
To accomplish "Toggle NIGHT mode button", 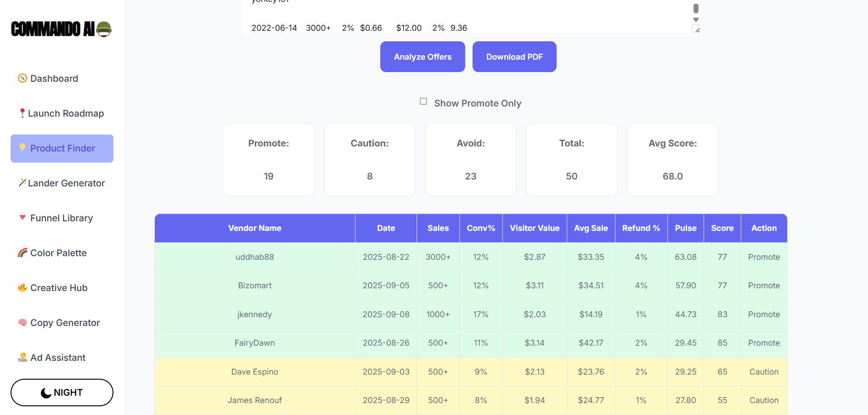I will 62,393.
